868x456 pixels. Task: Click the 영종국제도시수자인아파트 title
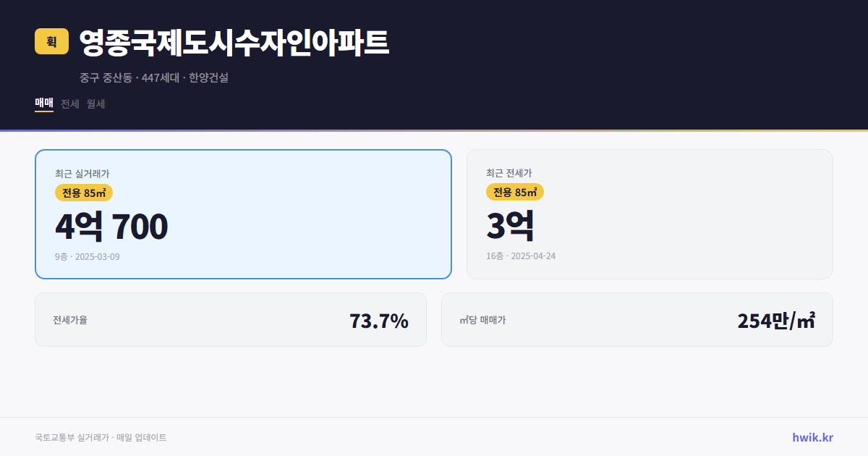coord(233,43)
